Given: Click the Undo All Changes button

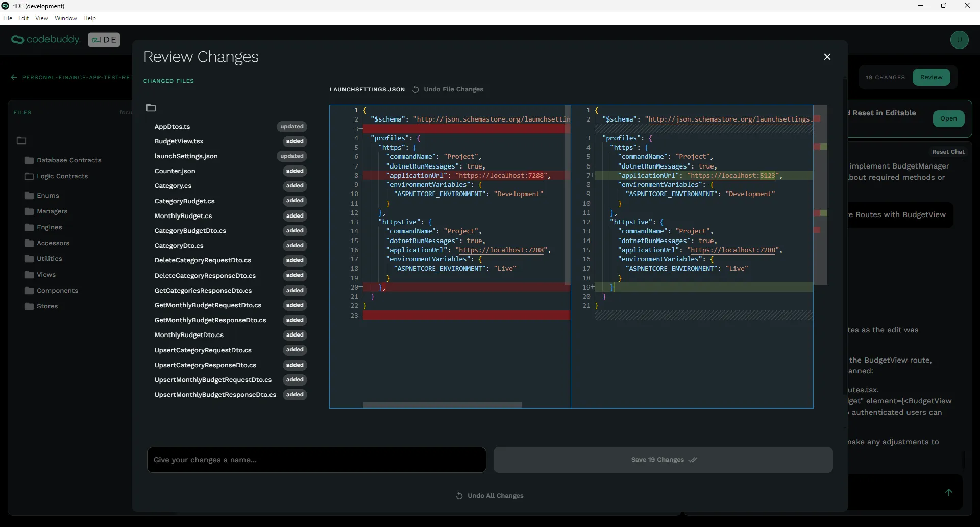Looking at the screenshot, I should [x=489, y=496].
